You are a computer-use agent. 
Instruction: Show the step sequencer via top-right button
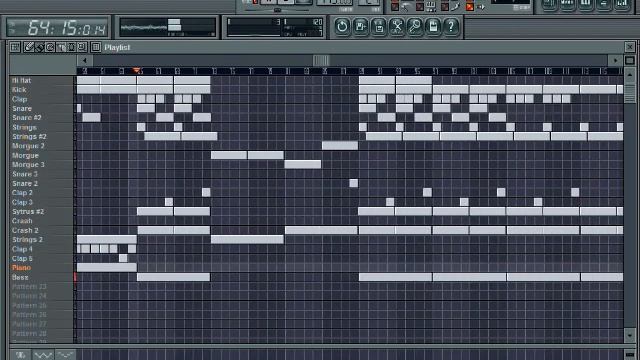[568, 5]
